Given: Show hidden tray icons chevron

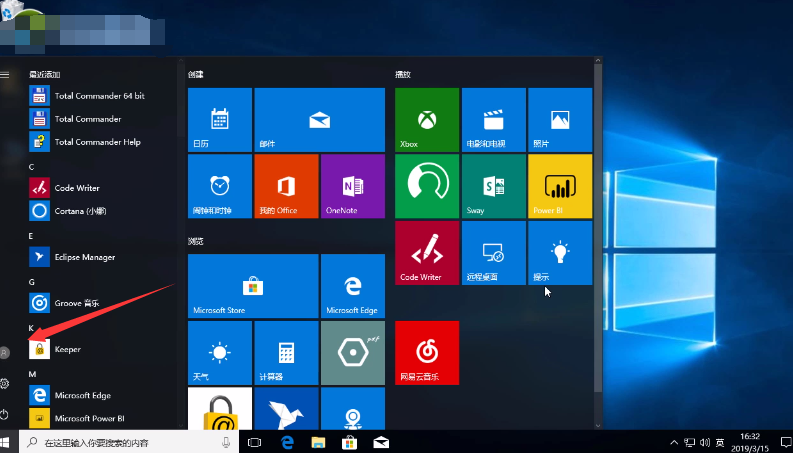Looking at the screenshot, I should click(x=674, y=442).
